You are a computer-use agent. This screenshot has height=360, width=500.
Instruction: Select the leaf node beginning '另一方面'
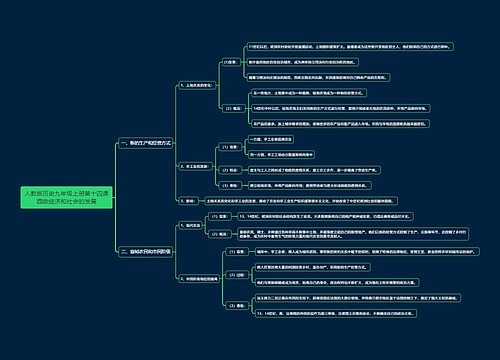281,155
